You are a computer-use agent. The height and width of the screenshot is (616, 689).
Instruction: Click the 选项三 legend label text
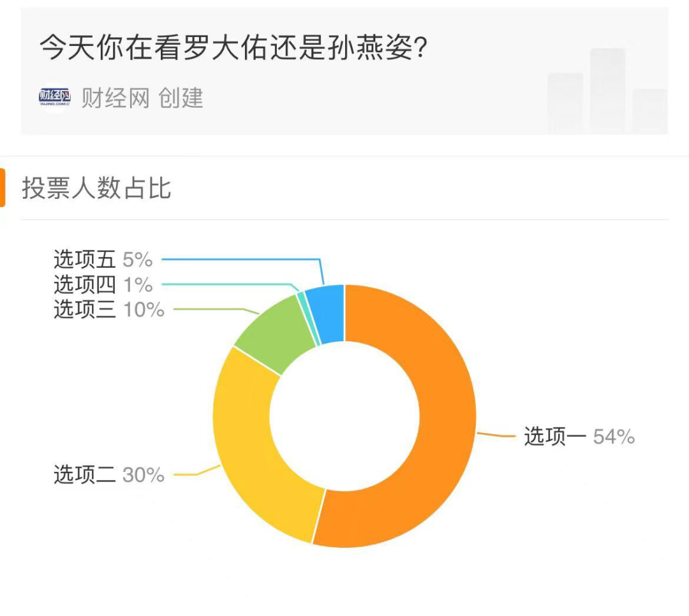coord(85,310)
